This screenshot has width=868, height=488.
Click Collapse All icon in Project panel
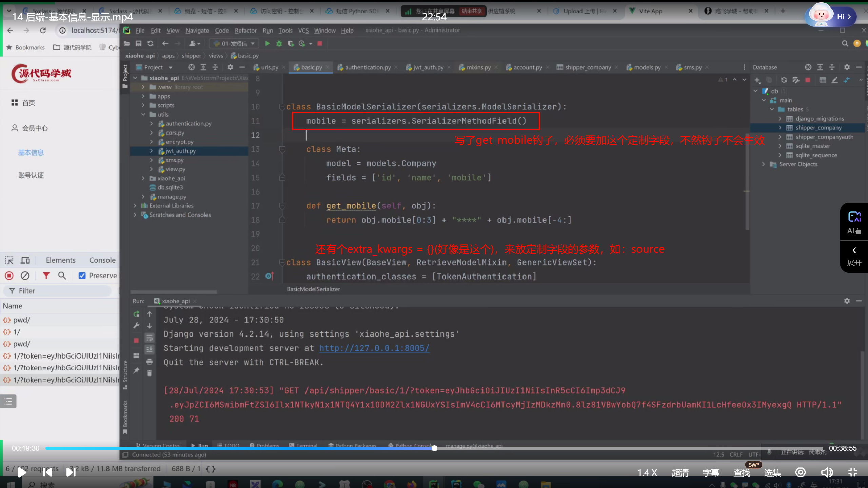(x=215, y=67)
